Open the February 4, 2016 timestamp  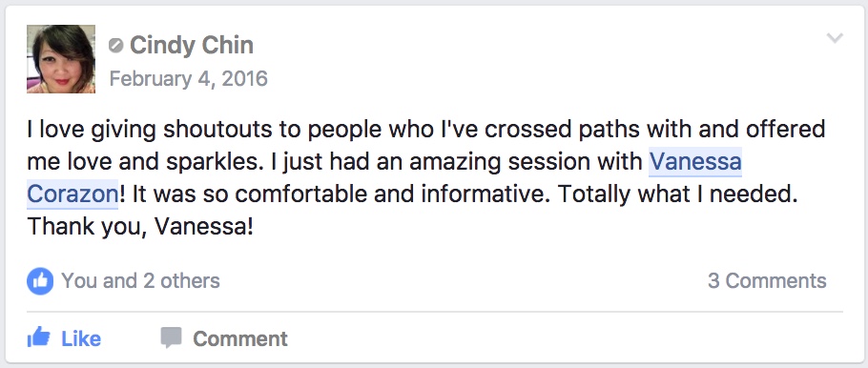[188, 78]
